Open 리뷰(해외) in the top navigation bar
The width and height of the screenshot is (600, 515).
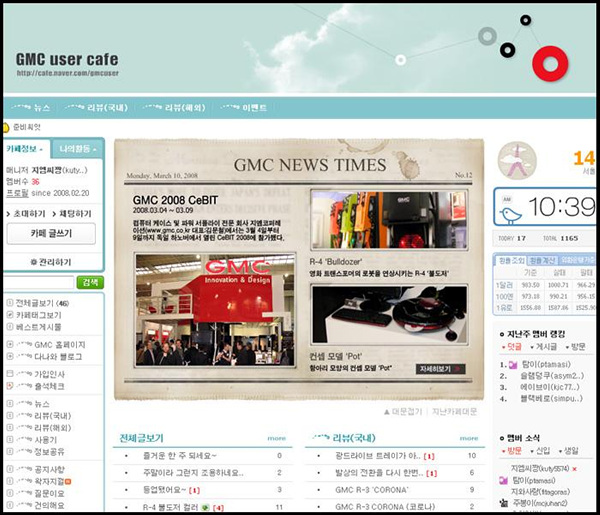coord(174,108)
